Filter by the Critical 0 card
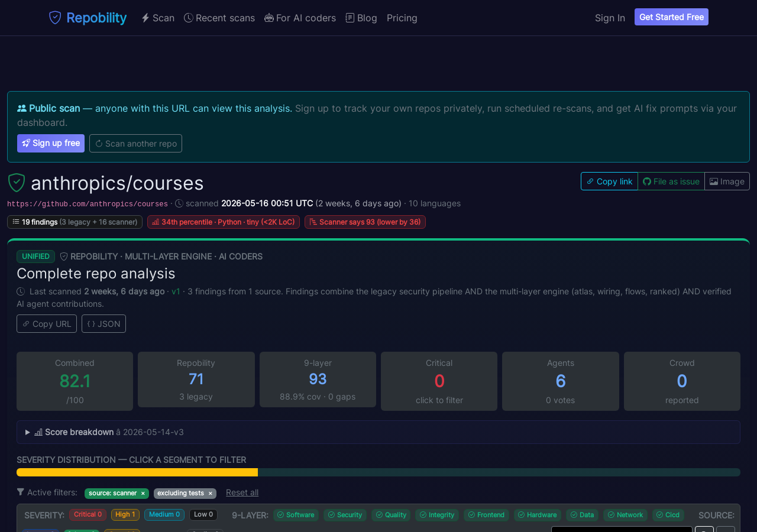Viewport: 757px width, 532px height. [x=439, y=381]
